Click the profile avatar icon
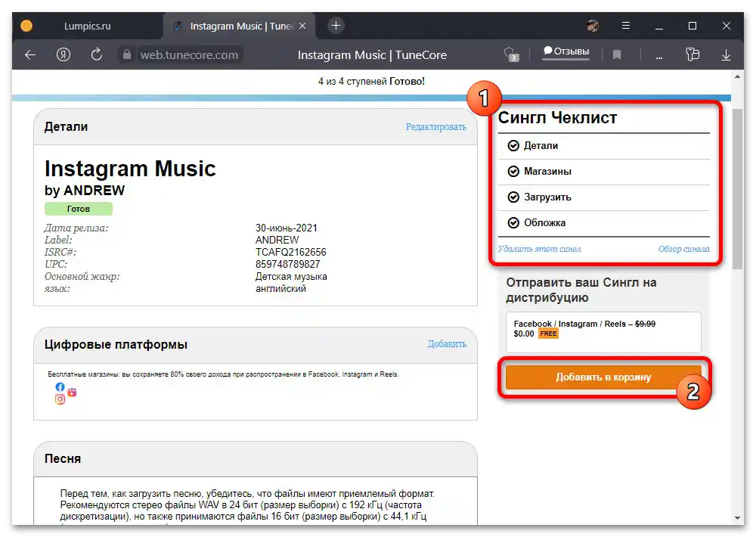The width and height of the screenshot is (756, 537). (593, 26)
